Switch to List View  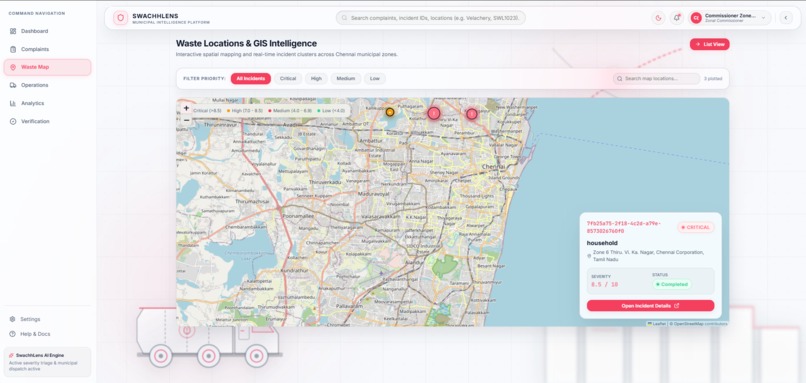(x=709, y=44)
